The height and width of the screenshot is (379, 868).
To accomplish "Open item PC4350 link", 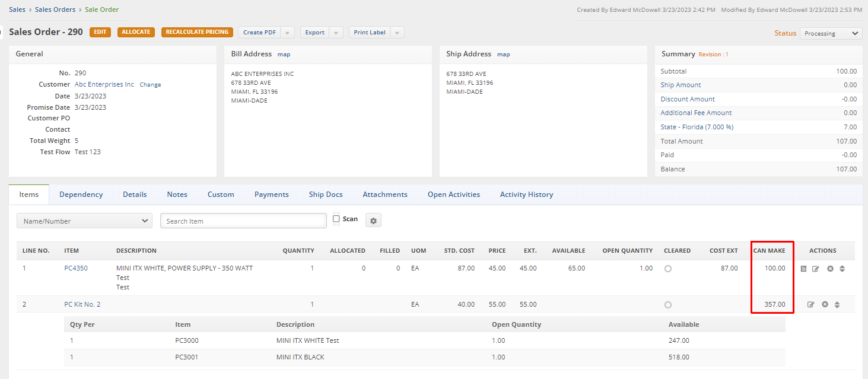I will (x=76, y=268).
